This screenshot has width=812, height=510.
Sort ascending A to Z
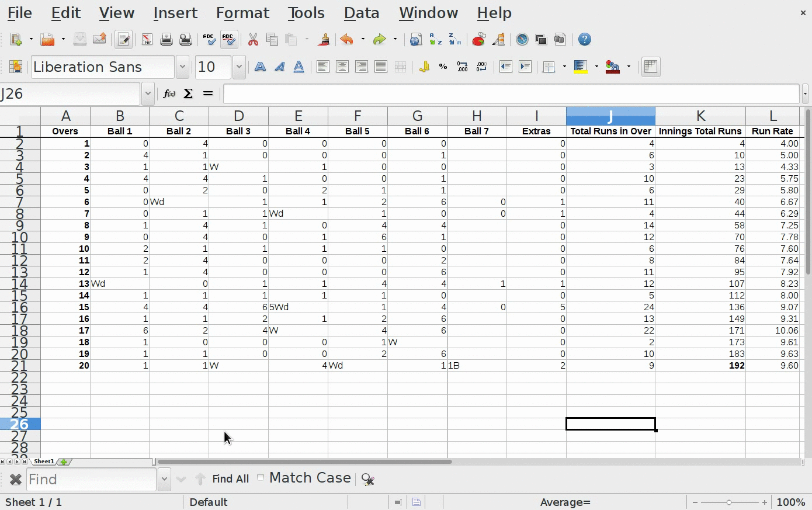[x=436, y=40]
